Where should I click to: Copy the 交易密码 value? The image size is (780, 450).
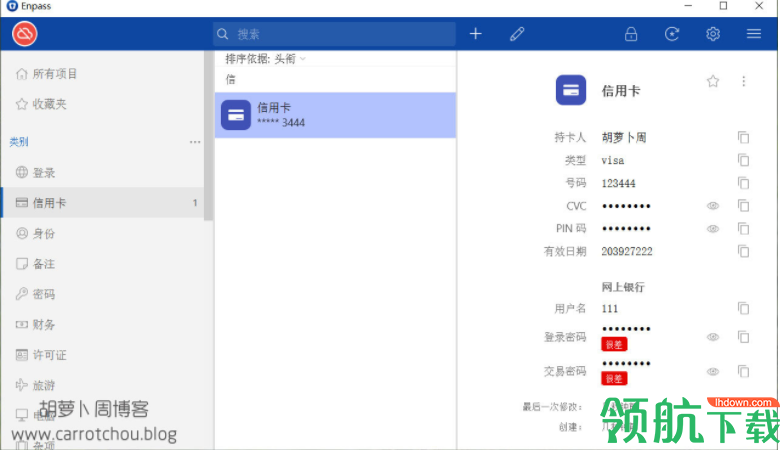pos(744,371)
